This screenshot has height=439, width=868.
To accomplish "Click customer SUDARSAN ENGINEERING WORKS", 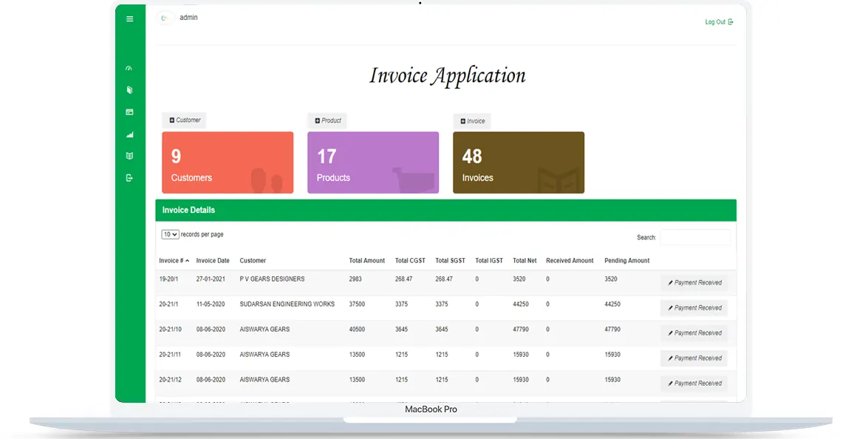I will [x=287, y=304].
